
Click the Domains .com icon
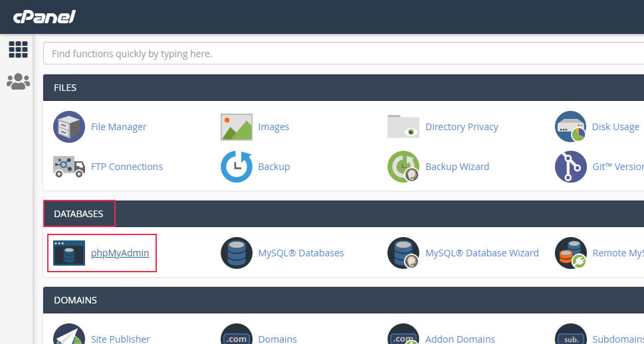point(236,334)
